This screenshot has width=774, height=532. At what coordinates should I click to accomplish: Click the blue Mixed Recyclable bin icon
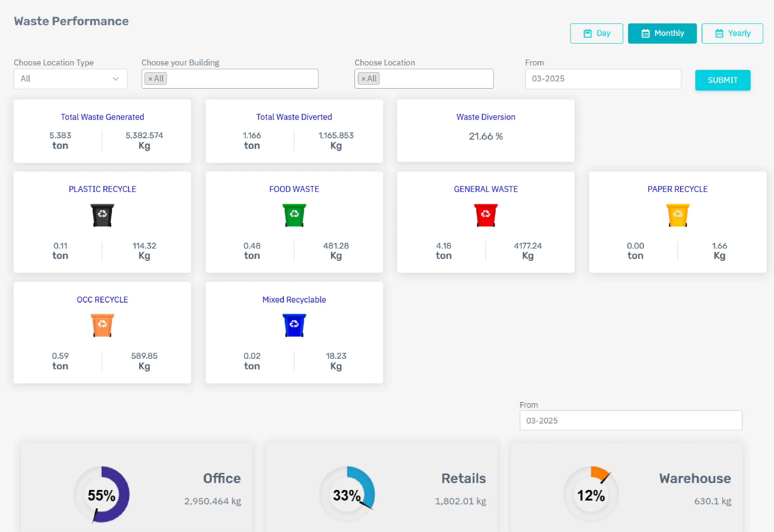pyautogui.click(x=294, y=325)
